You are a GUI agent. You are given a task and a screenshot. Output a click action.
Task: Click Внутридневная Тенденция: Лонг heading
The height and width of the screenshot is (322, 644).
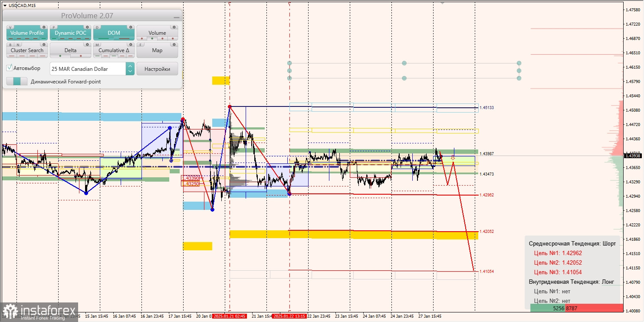(x=571, y=282)
